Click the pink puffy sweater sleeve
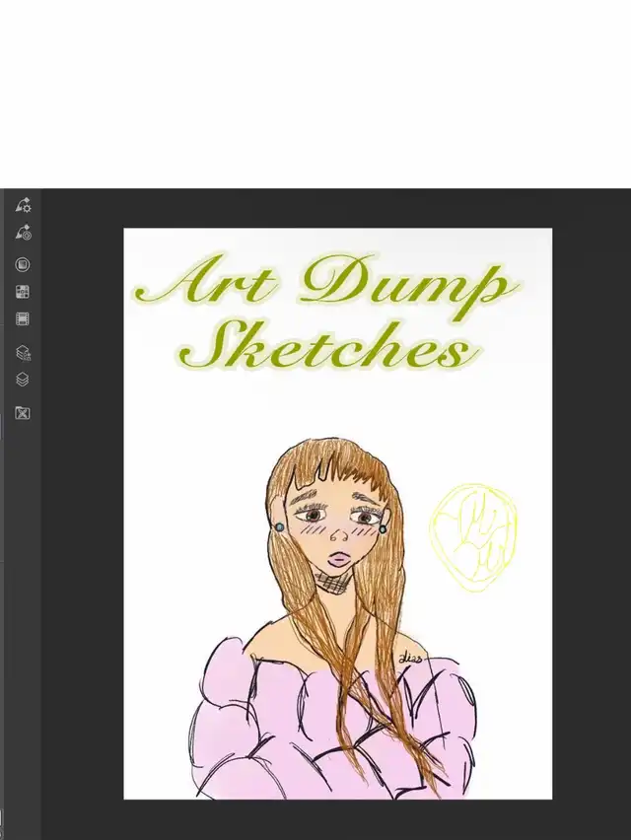The width and height of the screenshot is (631, 840). [229, 720]
